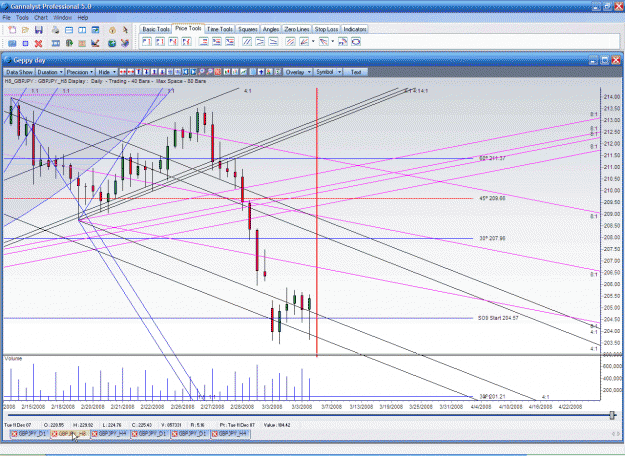Viewport: 625px width, 456px height.
Task: Print the chart using the printer icon
Action: (56, 30)
